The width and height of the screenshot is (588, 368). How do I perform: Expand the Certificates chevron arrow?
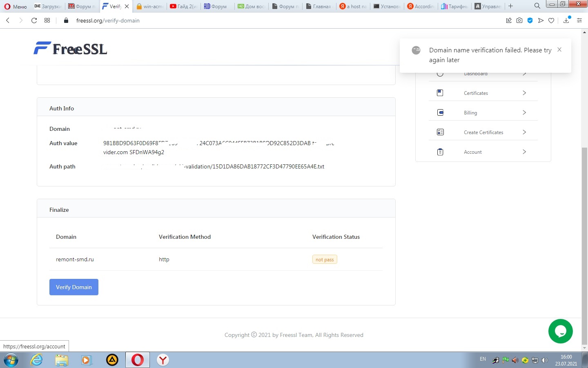pyautogui.click(x=524, y=93)
